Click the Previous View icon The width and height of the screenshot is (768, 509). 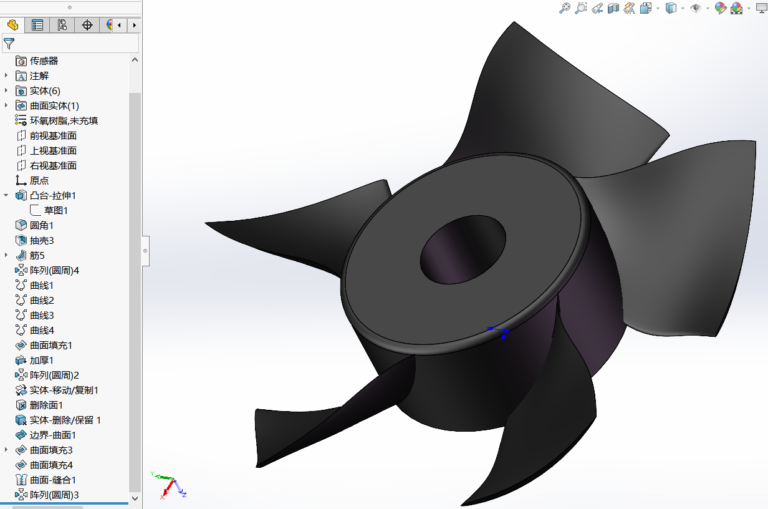click(597, 8)
